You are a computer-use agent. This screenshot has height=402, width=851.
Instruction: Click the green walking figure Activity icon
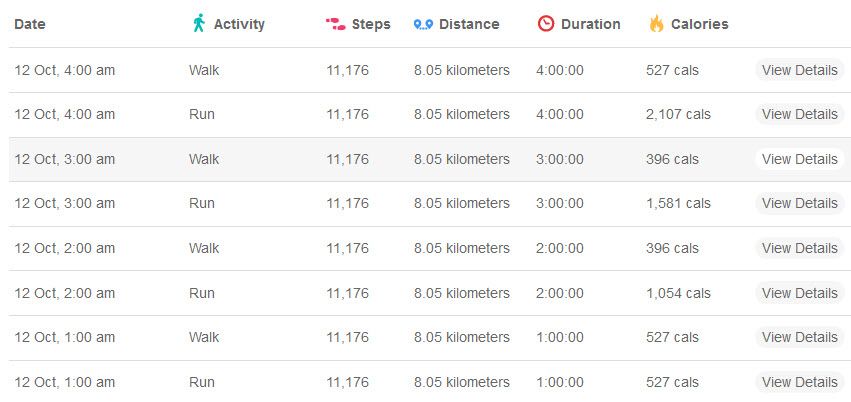[x=199, y=23]
